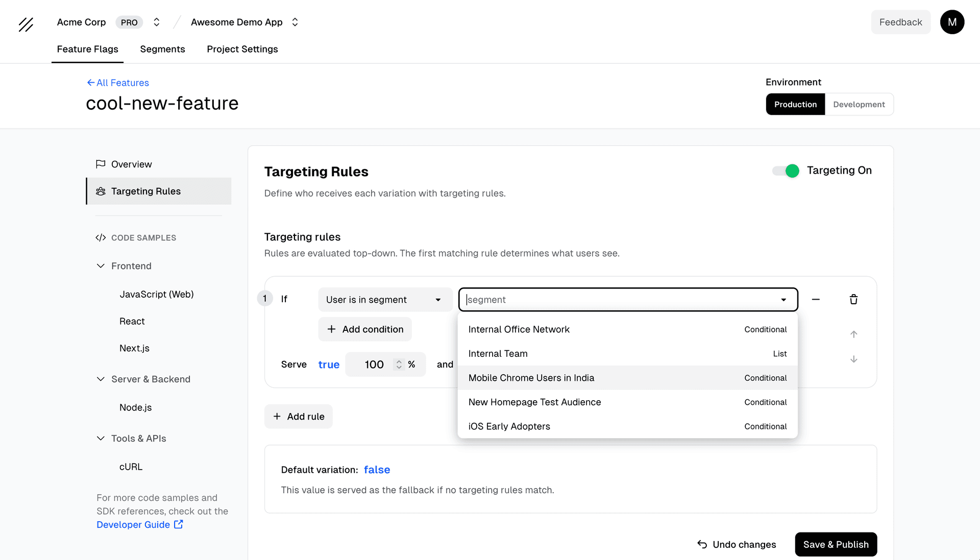Switch environment to Development
The height and width of the screenshot is (560, 980).
pyautogui.click(x=859, y=104)
